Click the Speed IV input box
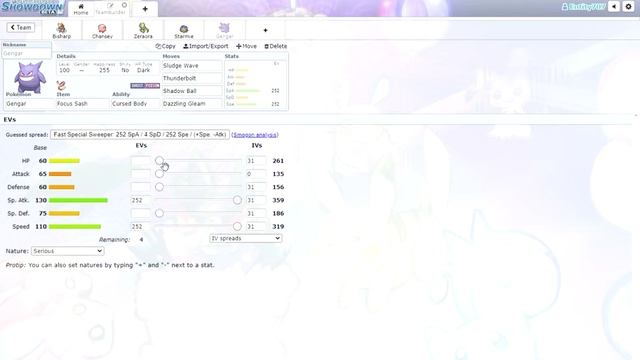The width and height of the screenshot is (640, 360). click(x=256, y=226)
